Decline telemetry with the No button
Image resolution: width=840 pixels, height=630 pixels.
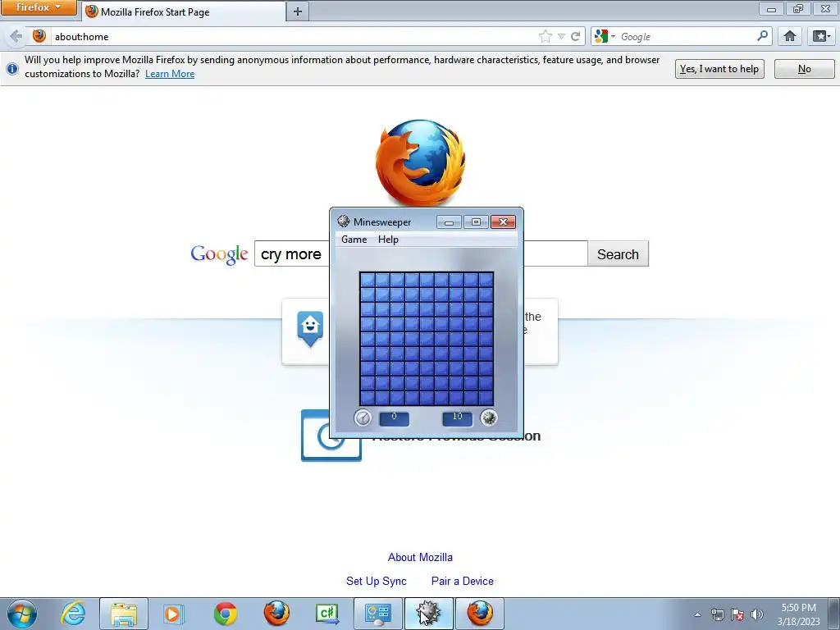pyautogui.click(x=804, y=69)
